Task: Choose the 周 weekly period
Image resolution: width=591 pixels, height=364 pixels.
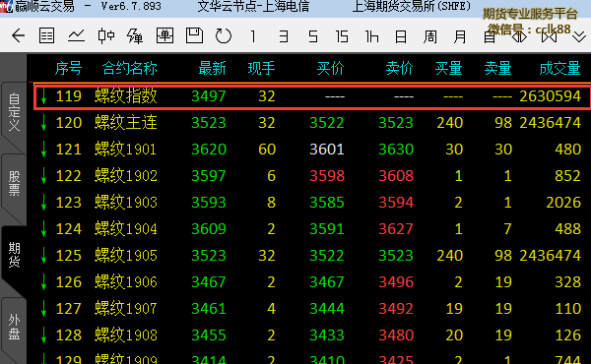Action: (x=430, y=36)
